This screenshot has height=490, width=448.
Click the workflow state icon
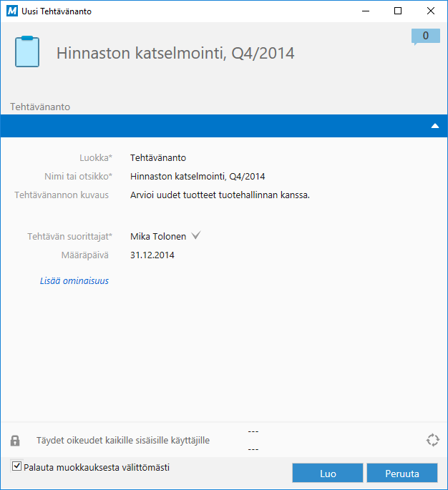tap(432, 440)
